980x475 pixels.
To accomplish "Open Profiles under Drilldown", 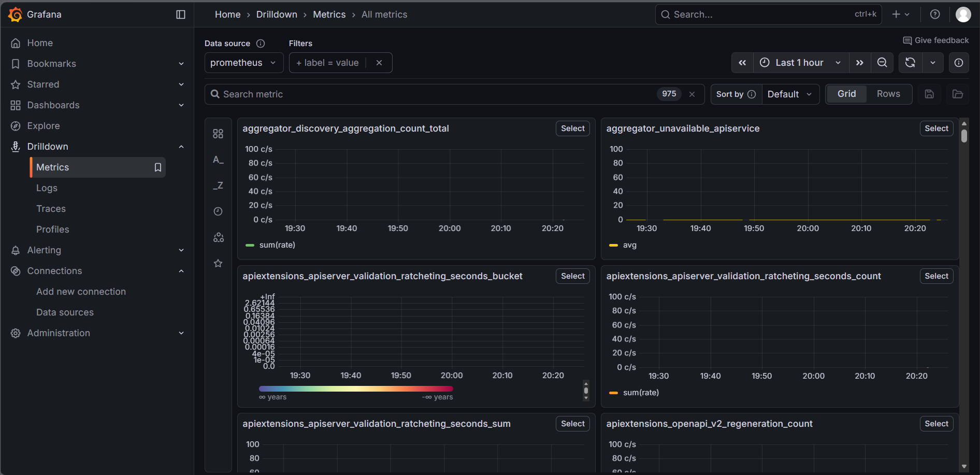I will (x=52, y=229).
